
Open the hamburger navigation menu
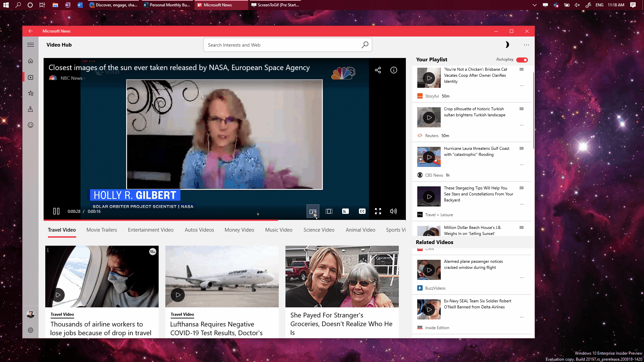pyautogui.click(x=31, y=45)
